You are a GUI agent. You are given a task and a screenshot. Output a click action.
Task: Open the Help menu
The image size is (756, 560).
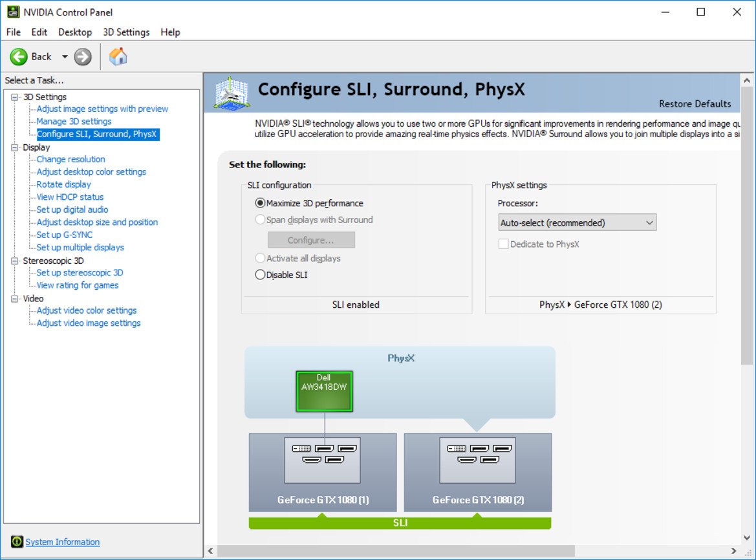point(170,32)
